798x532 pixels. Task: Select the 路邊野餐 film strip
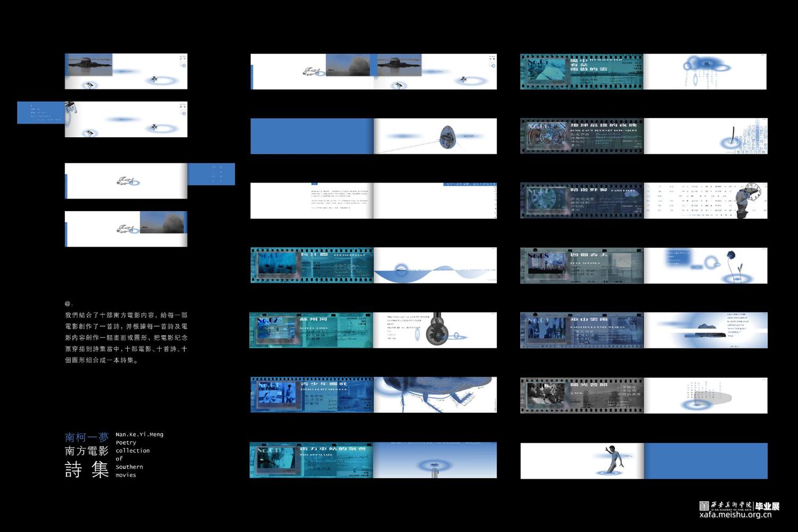click(x=582, y=201)
